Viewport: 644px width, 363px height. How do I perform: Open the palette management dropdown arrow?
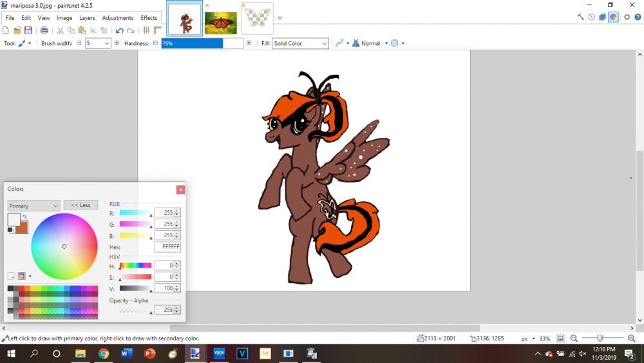click(x=30, y=276)
